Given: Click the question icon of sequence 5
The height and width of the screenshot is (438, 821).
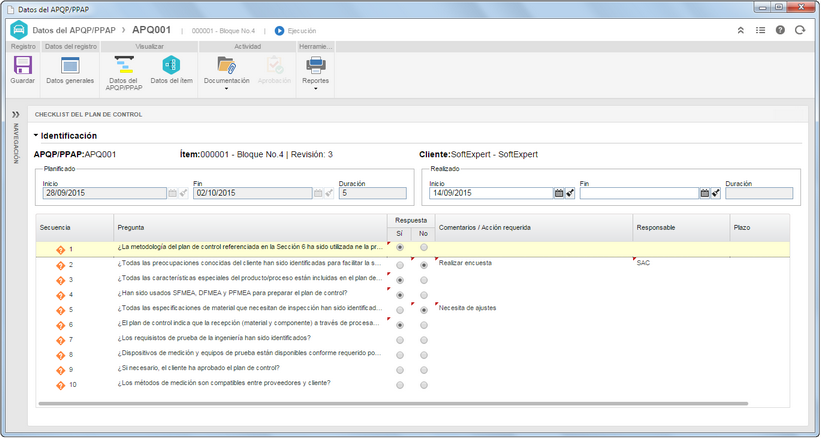Looking at the screenshot, I should [60, 310].
